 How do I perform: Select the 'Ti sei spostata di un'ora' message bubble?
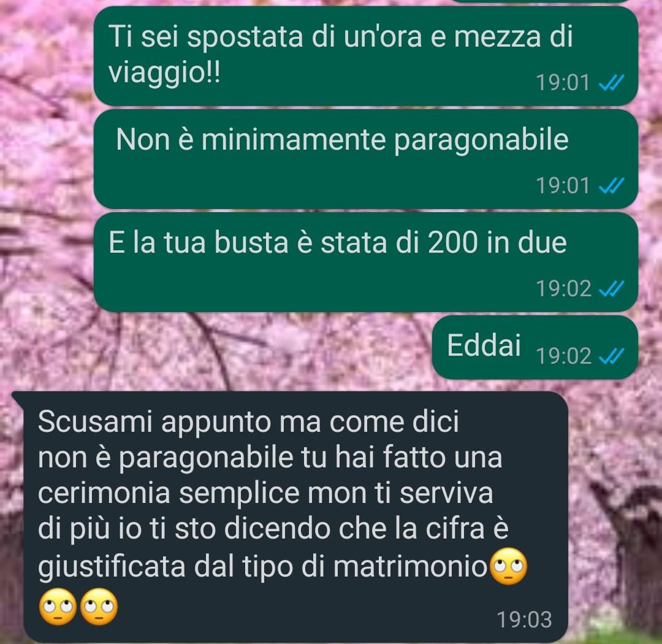(x=365, y=56)
